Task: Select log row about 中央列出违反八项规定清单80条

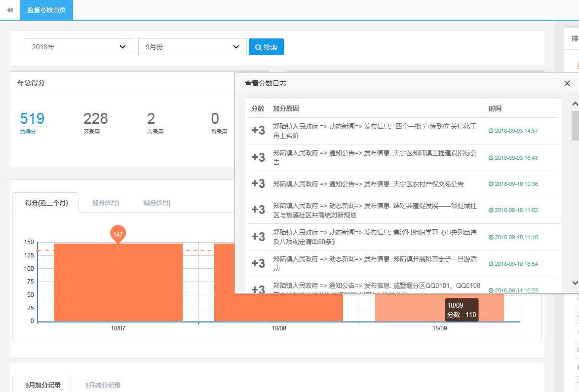Action: 403,237
